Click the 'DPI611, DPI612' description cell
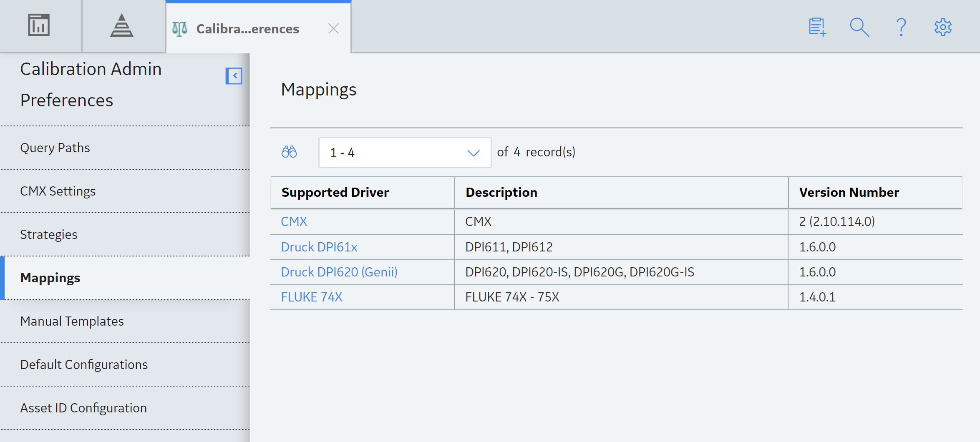 pos(621,247)
